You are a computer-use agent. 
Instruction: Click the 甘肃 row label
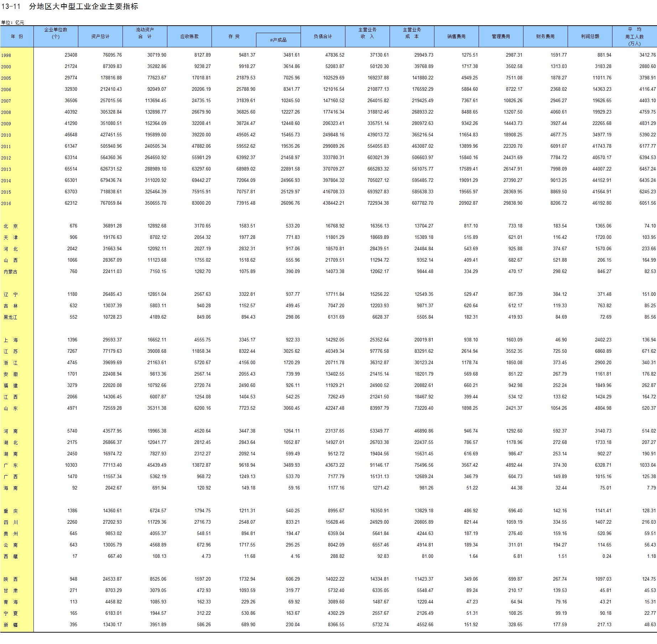pyautogui.click(x=11, y=591)
